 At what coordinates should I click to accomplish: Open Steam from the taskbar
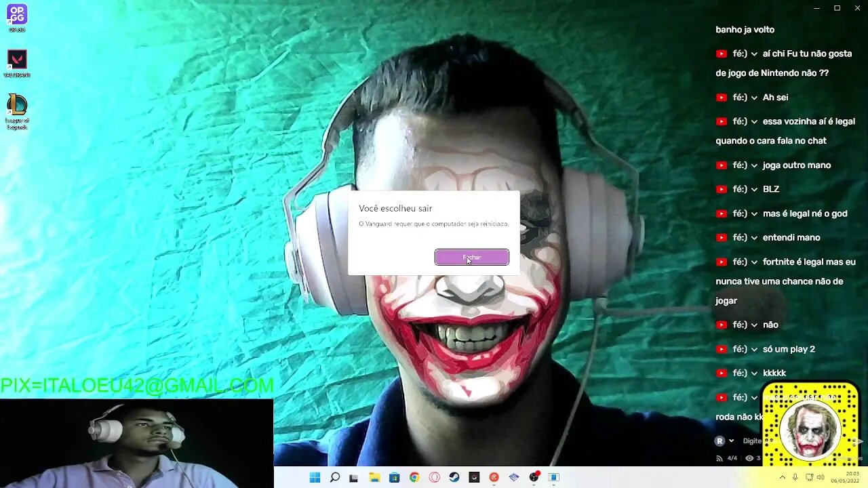(454, 477)
